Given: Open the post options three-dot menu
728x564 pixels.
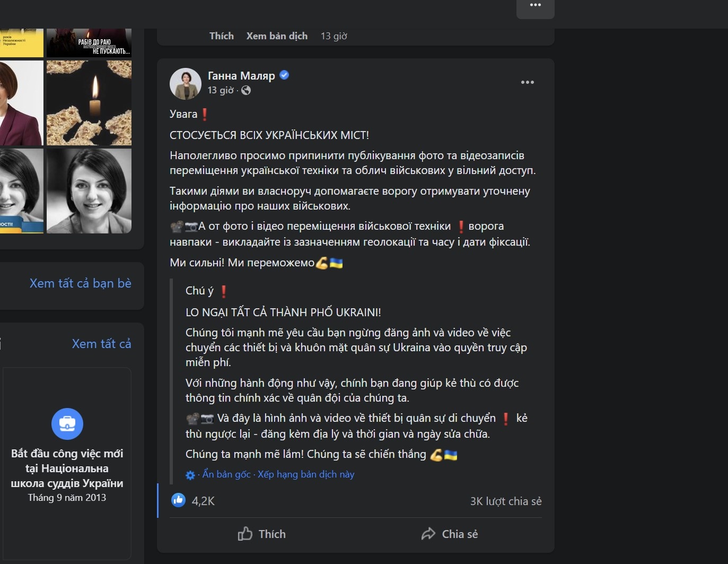Looking at the screenshot, I should [x=527, y=82].
